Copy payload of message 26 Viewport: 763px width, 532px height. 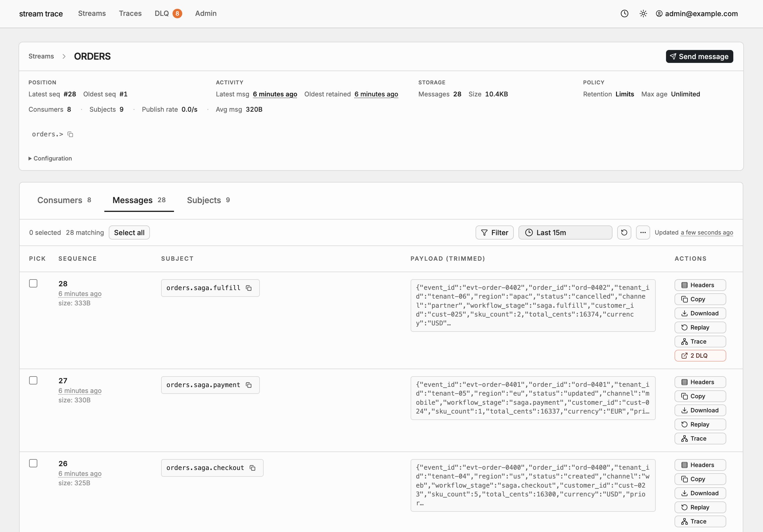pos(700,479)
